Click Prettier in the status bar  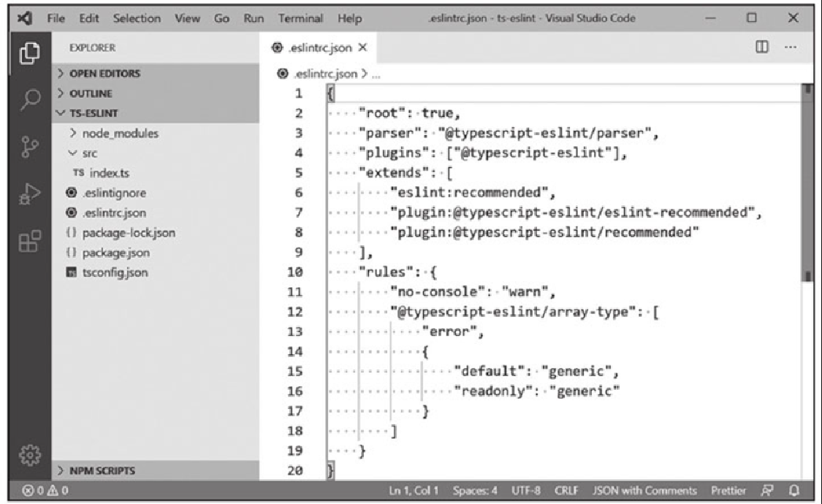728,491
